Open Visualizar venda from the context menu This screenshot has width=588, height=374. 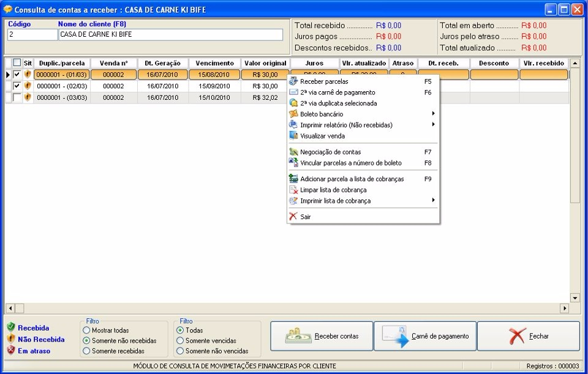[x=363, y=136]
